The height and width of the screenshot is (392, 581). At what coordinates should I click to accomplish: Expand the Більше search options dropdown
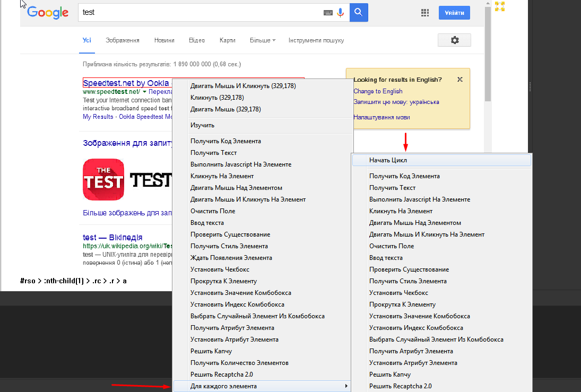coord(263,40)
